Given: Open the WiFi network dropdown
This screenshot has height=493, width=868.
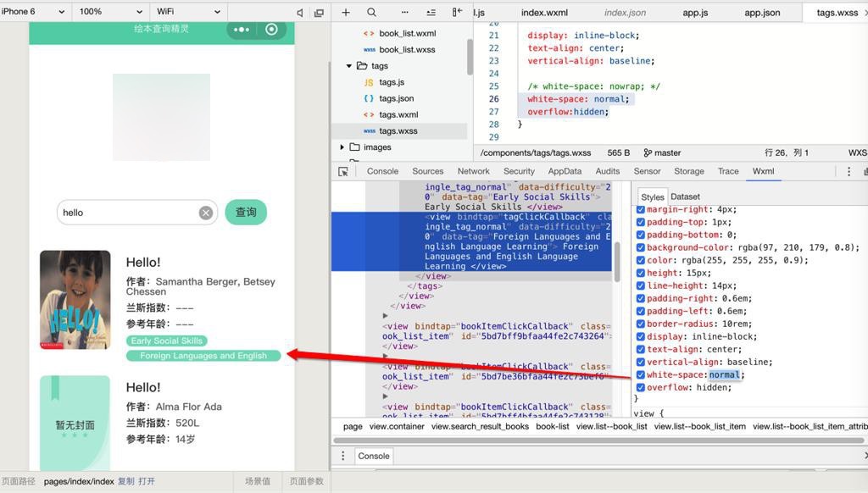Looking at the screenshot, I should (x=188, y=11).
